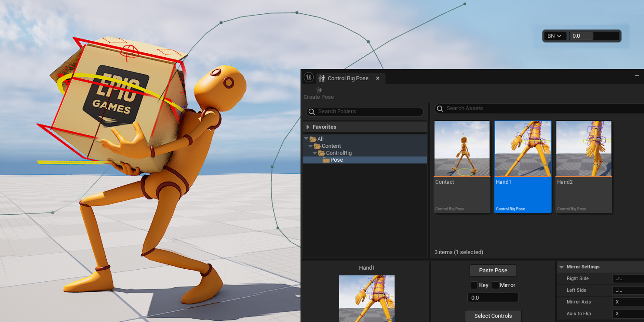Select the Pose folder icon

click(x=326, y=160)
